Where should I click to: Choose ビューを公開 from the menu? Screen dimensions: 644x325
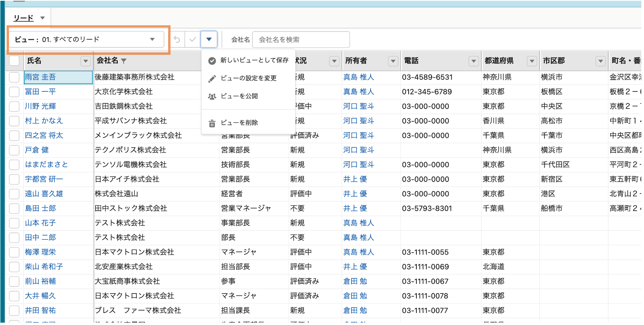pos(249,96)
